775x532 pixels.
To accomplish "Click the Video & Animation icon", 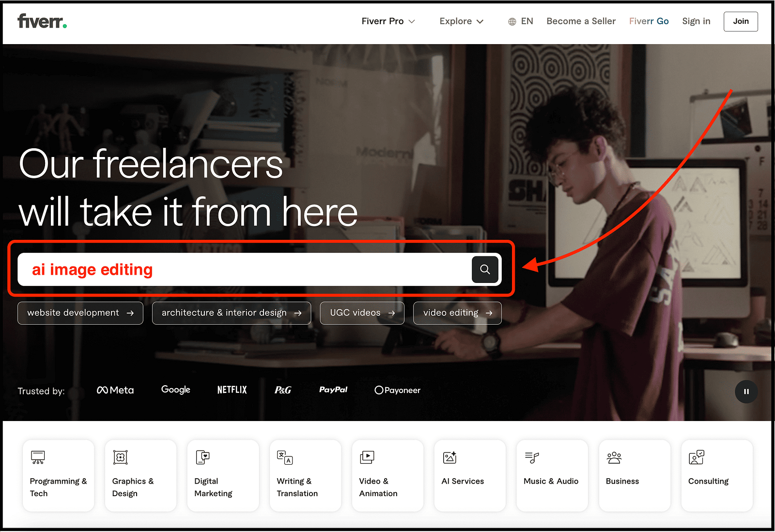I will click(367, 457).
